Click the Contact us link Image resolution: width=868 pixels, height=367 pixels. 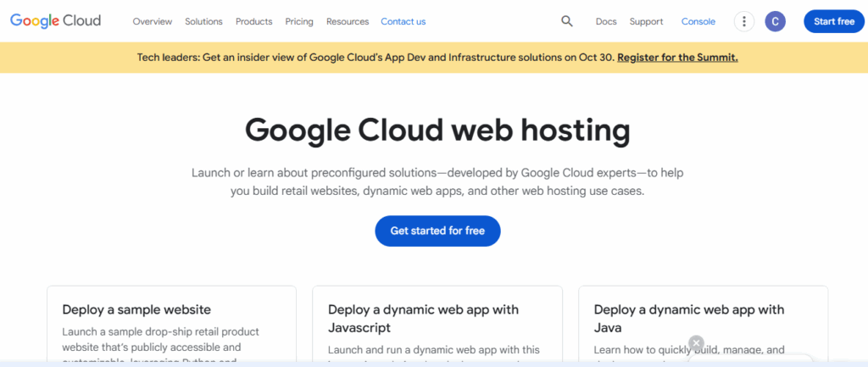point(403,21)
